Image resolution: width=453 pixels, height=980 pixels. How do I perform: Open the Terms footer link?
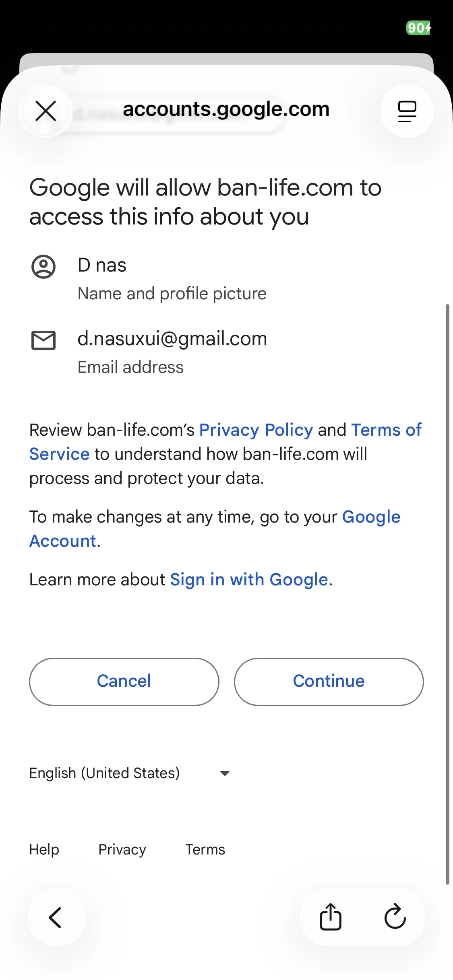(205, 850)
